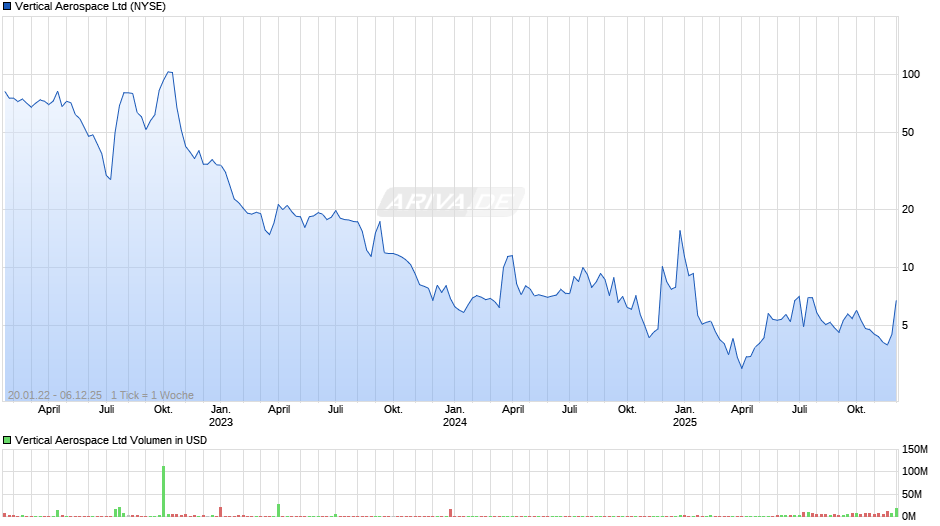The height and width of the screenshot is (526, 940).
Task: Click the tallest green volume bar near Oct. 2022
Action: point(164,491)
